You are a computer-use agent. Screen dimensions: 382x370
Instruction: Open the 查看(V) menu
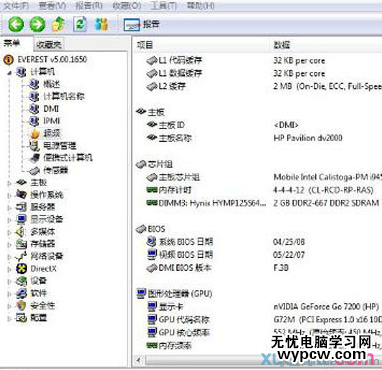pyautogui.click(x=52, y=6)
